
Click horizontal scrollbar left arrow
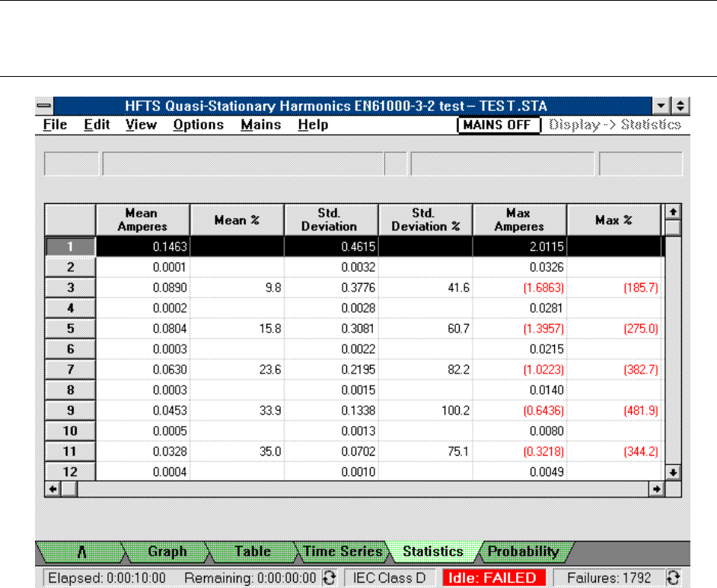point(53,489)
